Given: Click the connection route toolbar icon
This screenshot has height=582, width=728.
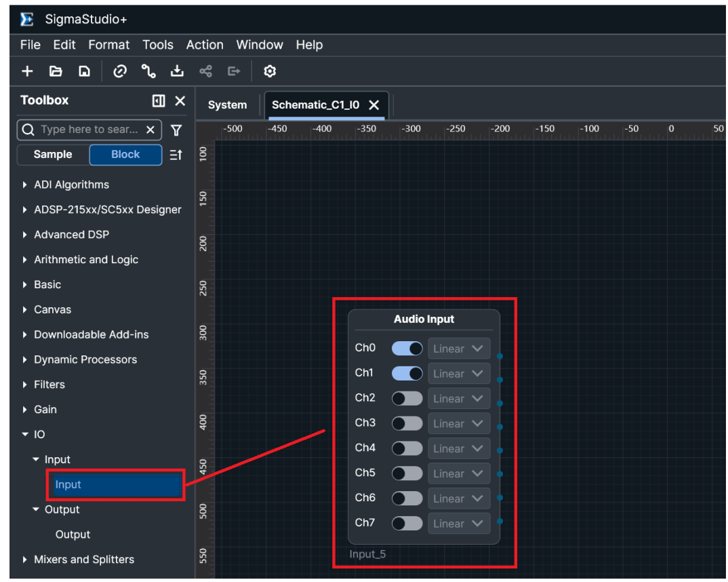Looking at the screenshot, I should click(x=148, y=71).
